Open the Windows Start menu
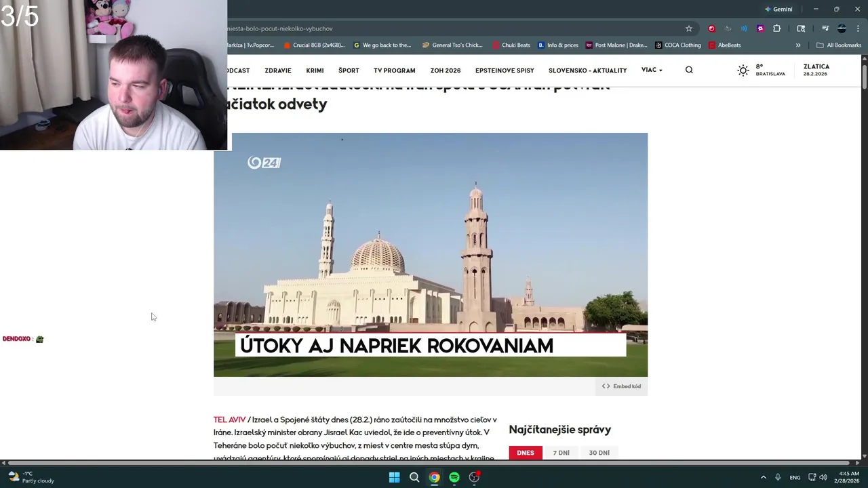 pos(394,477)
